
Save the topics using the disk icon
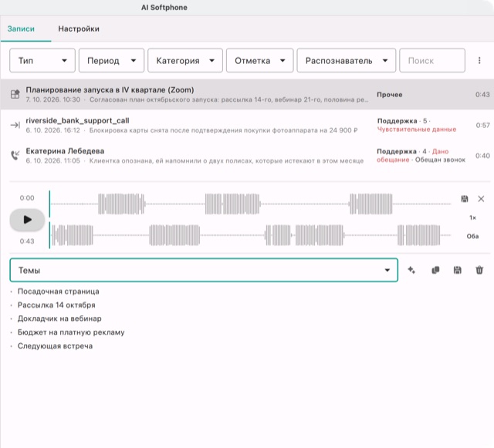point(458,270)
